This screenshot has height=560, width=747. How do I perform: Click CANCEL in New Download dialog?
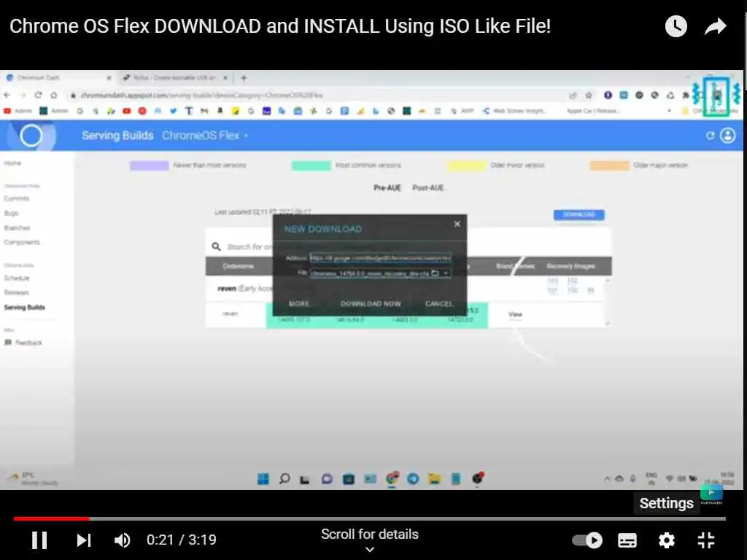point(438,303)
